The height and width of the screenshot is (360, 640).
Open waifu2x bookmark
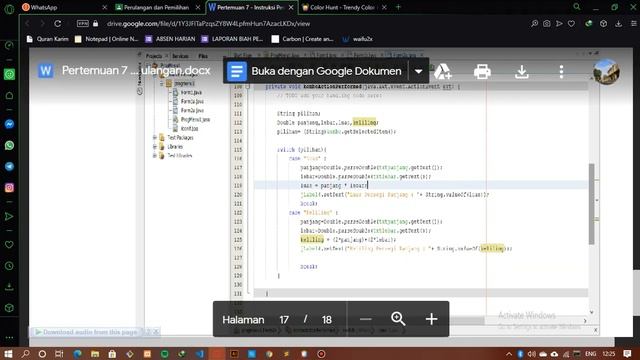click(x=357, y=39)
